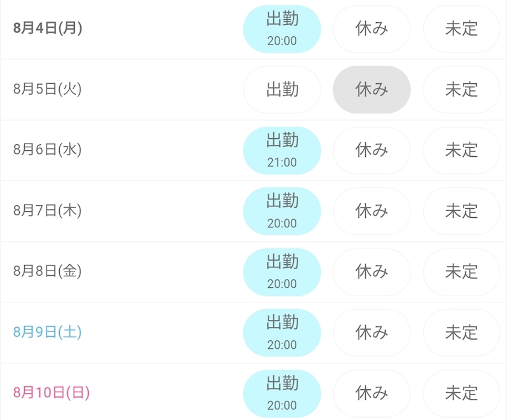Screen dimensions: 507x420
Task: Select 未定 for 8月4日(月)
Action: [x=461, y=29]
